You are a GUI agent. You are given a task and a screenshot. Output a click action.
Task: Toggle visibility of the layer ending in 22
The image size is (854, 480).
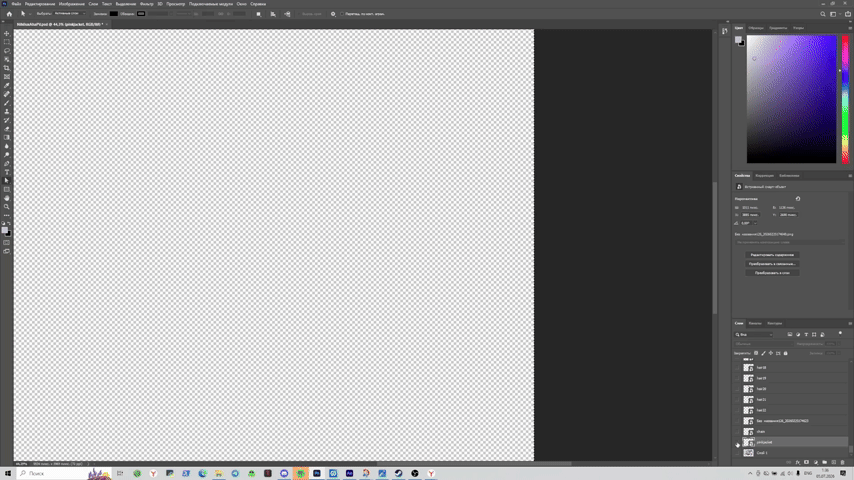point(737,410)
